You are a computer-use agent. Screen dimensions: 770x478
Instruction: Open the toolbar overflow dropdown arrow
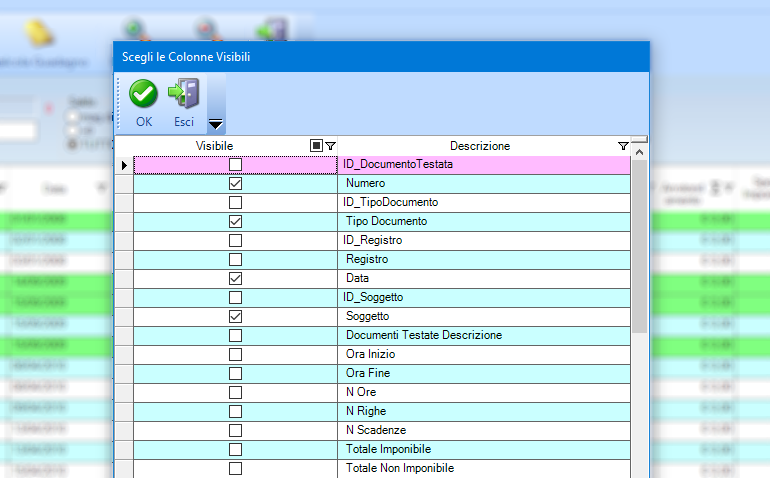click(215, 124)
